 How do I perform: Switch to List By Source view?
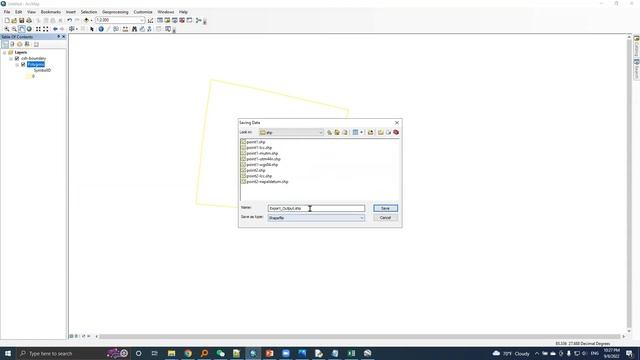12,44
